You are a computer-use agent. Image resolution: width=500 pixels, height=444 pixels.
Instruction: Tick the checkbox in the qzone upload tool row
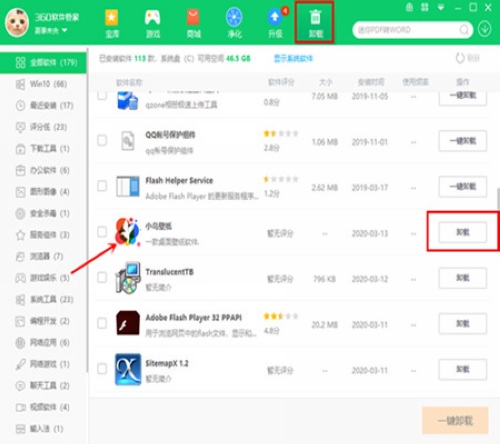coord(102,96)
